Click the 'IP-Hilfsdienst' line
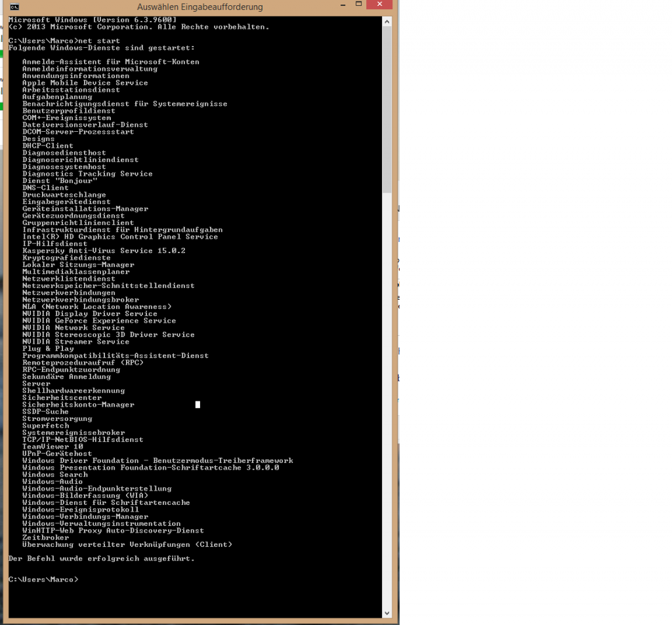Screen dimensions: 672x625 pyautogui.click(x=55, y=244)
